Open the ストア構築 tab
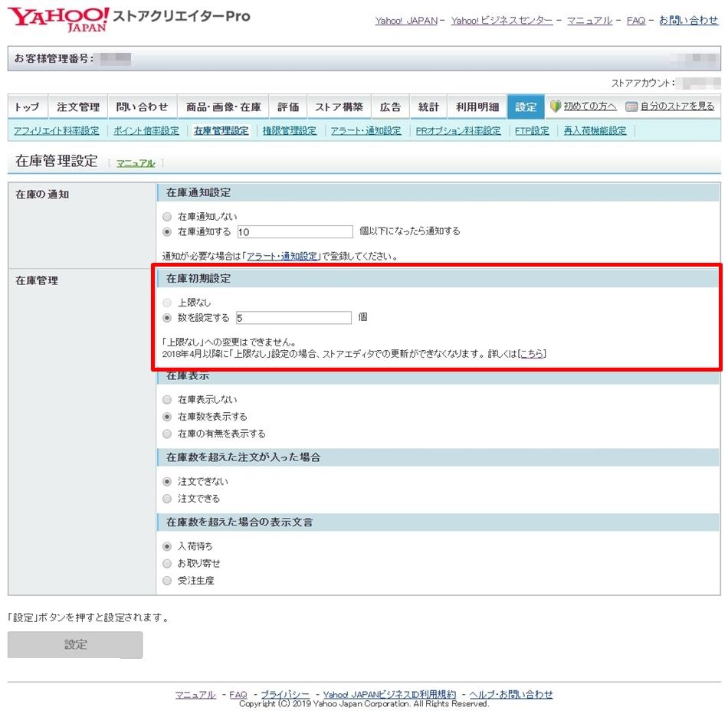 pyautogui.click(x=339, y=106)
